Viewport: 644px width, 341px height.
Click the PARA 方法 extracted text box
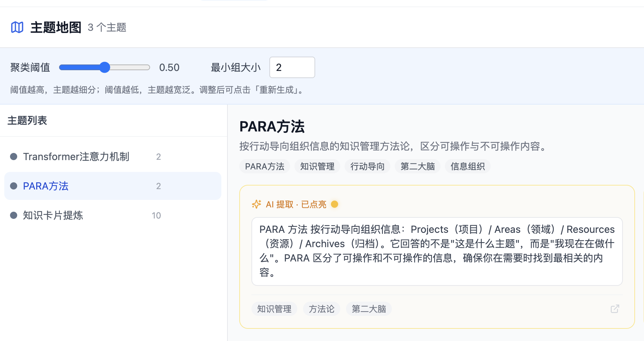[x=437, y=251]
